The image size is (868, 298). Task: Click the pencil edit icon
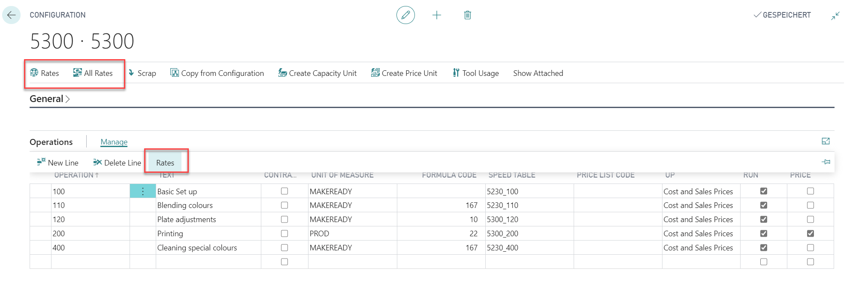click(x=405, y=15)
